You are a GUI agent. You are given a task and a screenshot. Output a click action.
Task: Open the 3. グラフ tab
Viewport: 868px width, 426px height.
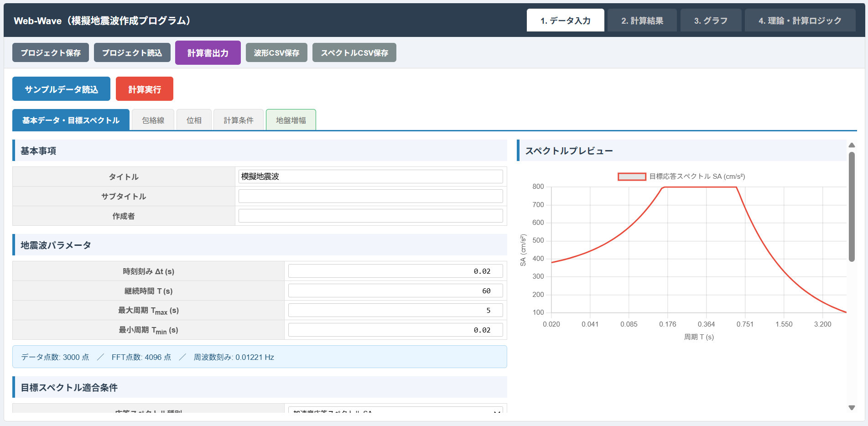pos(710,21)
